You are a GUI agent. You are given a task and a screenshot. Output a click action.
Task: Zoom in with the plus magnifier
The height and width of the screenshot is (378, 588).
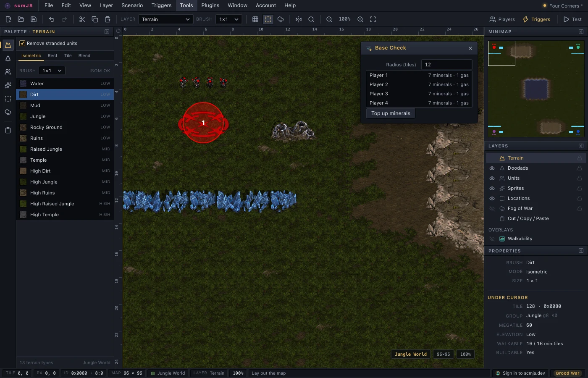(x=360, y=19)
